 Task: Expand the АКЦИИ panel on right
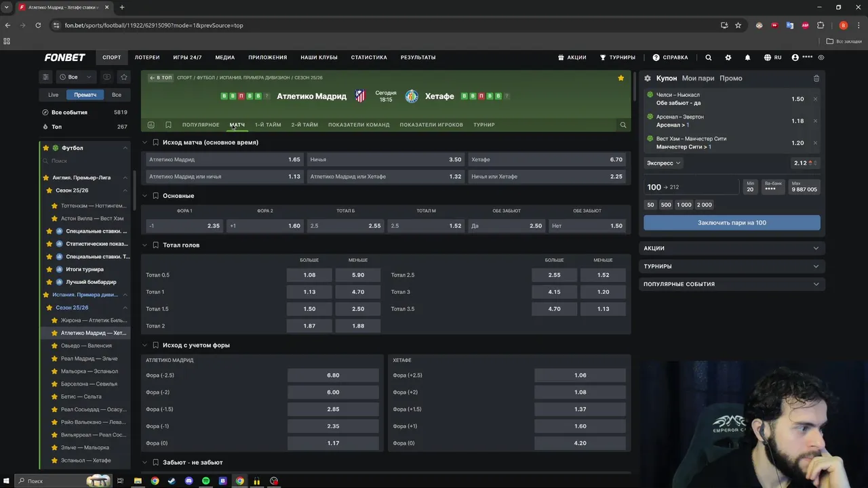[732, 248]
